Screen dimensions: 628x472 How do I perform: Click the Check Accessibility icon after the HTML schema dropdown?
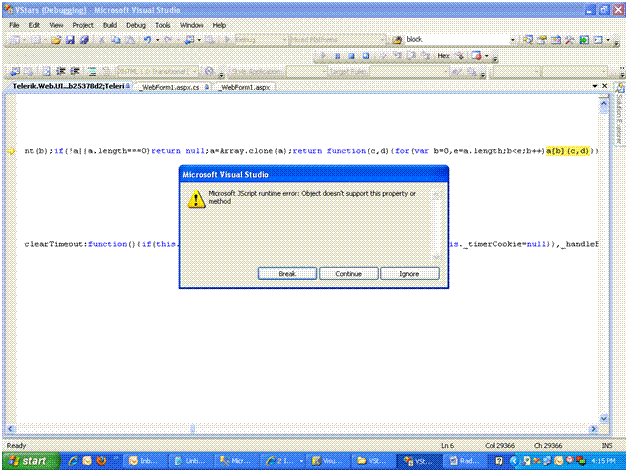209,71
